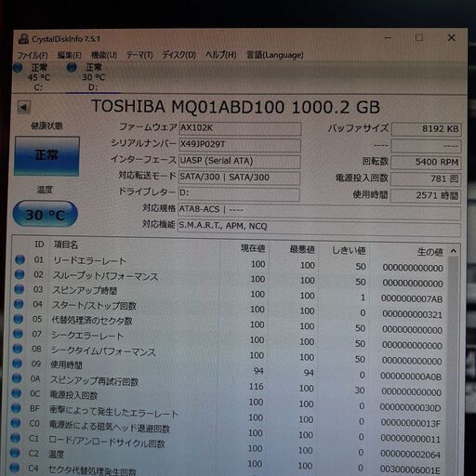Open the ディスク(D) menu
476x476 pixels.
click(x=179, y=55)
